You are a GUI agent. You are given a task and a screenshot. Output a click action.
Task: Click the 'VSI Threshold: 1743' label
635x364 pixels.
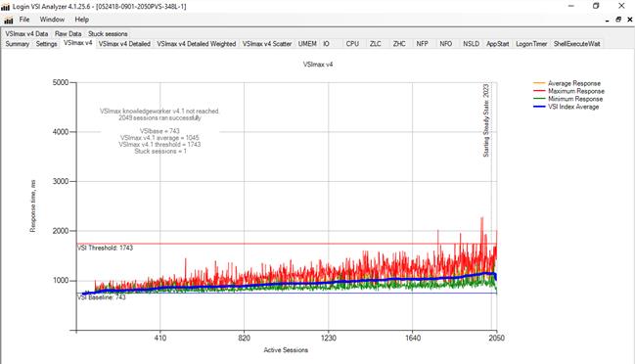(x=106, y=248)
